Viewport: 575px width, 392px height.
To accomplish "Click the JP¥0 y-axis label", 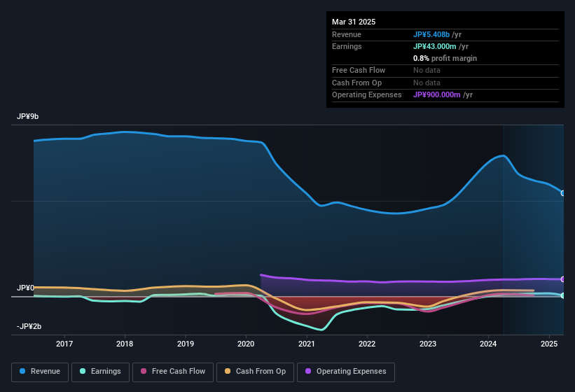I will pyautogui.click(x=25, y=288).
